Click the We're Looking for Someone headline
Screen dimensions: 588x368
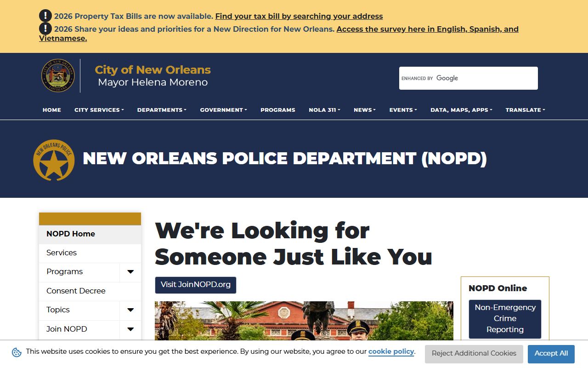[294, 244]
